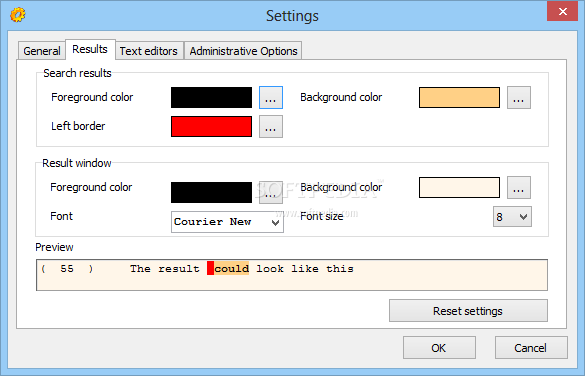The width and height of the screenshot is (585, 376).
Task: Switch to the General tab
Action: click(x=42, y=51)
